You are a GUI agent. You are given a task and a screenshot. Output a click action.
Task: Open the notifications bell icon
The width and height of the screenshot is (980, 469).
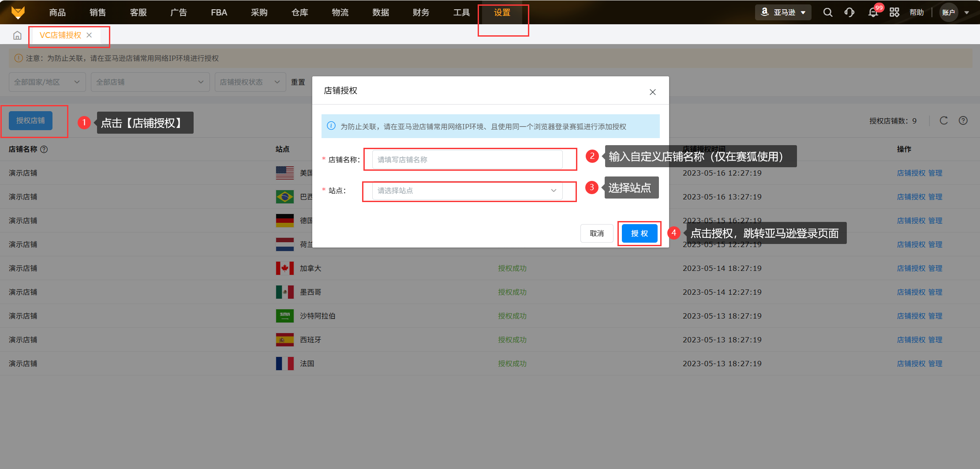point(873,12)
